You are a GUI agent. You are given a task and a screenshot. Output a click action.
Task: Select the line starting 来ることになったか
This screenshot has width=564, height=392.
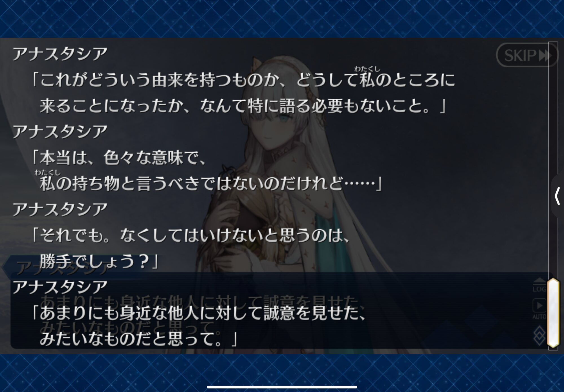coord(243,106)
